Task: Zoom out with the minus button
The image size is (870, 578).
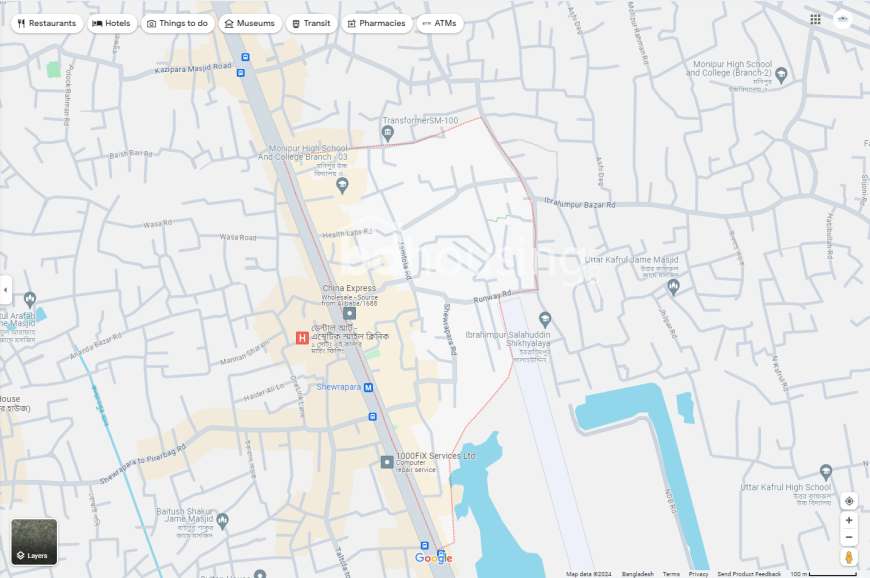Action: (x=849, y=537)
